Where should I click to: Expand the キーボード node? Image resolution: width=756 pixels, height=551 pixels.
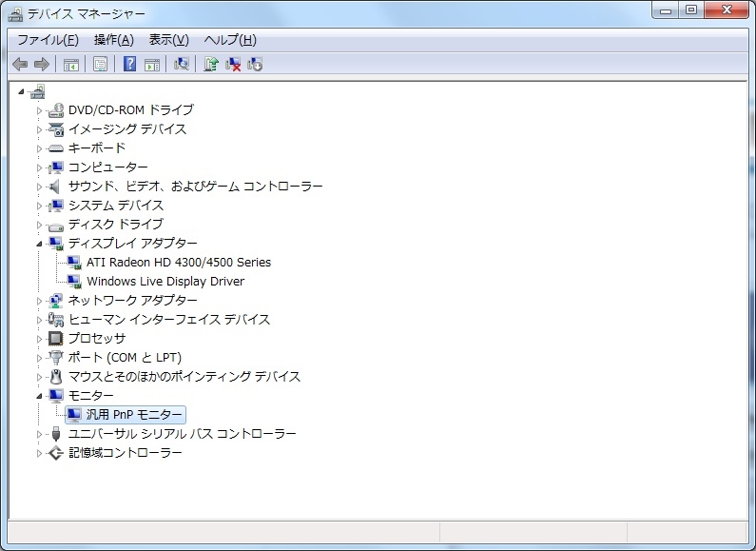tap(40, 148)
